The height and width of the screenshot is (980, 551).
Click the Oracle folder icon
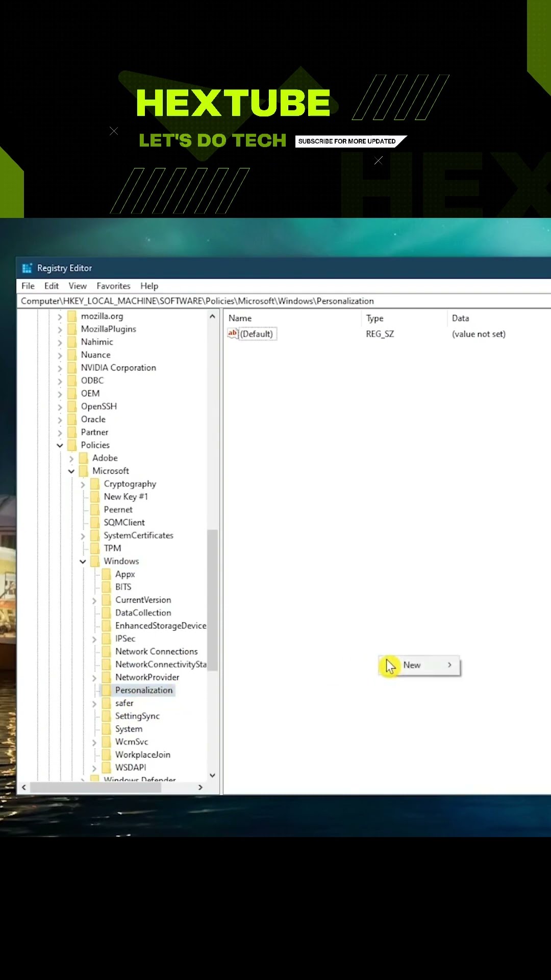72,419
